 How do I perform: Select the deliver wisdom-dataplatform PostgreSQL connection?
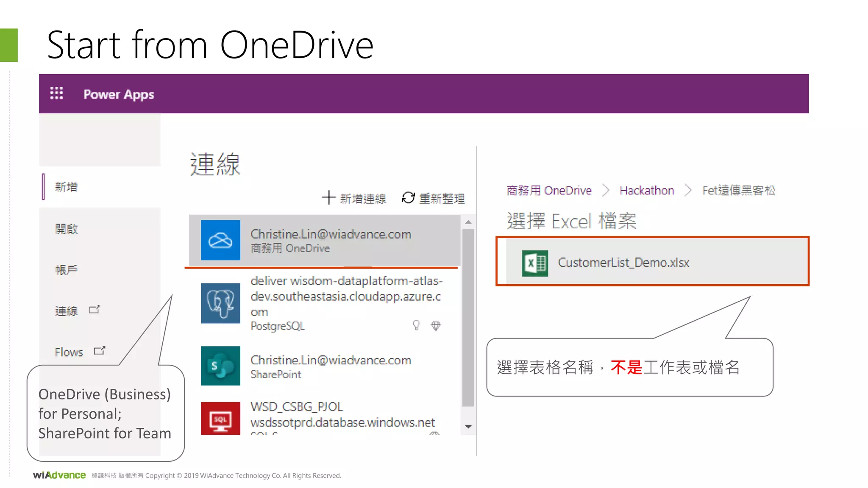pyautogui.click(x=325, y=303)
